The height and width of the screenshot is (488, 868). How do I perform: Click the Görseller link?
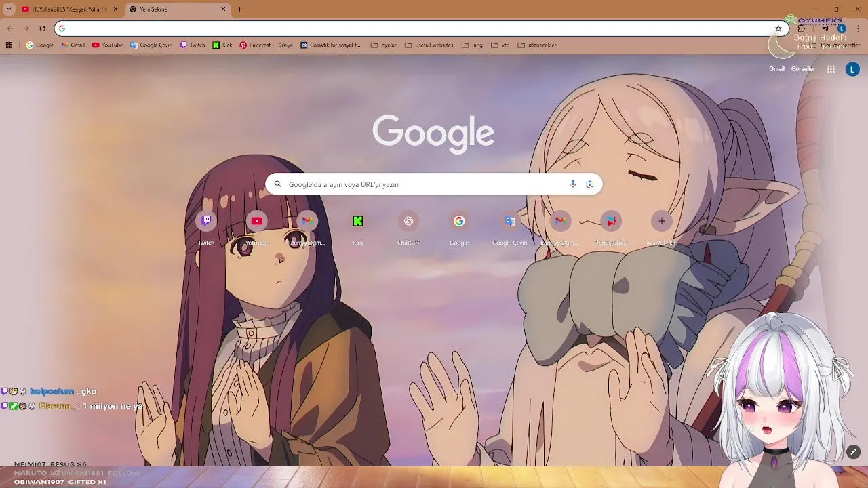click(803, 69)
